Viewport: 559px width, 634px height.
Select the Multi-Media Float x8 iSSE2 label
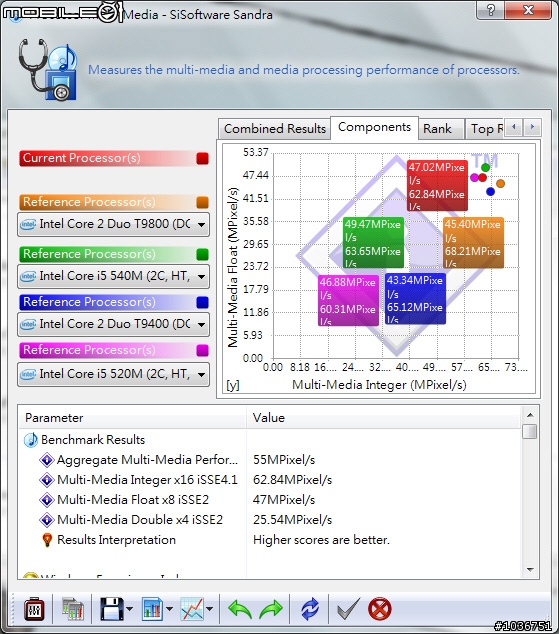pos(133,500)
